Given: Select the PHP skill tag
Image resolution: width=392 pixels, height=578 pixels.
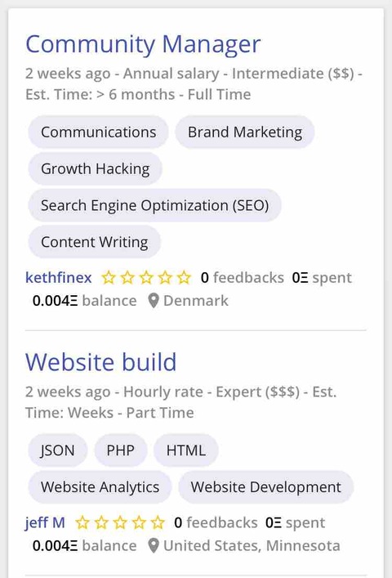Looking at the screenshot, I should pyautogui.click(x=120, y=450).
